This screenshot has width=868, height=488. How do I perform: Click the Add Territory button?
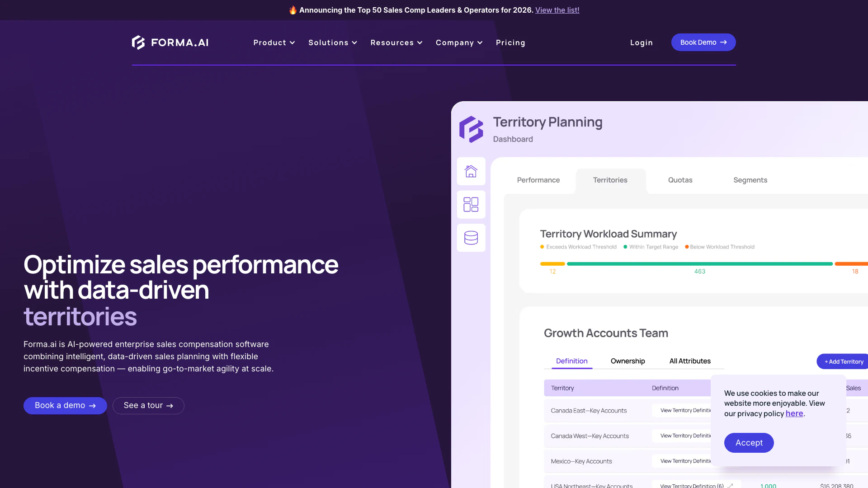(844, 361)
